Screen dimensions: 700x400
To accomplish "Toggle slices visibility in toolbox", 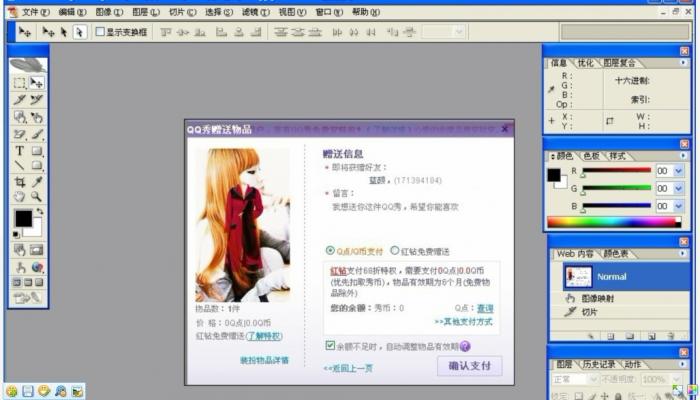I will pyautogui.click(x=37, y=250).
